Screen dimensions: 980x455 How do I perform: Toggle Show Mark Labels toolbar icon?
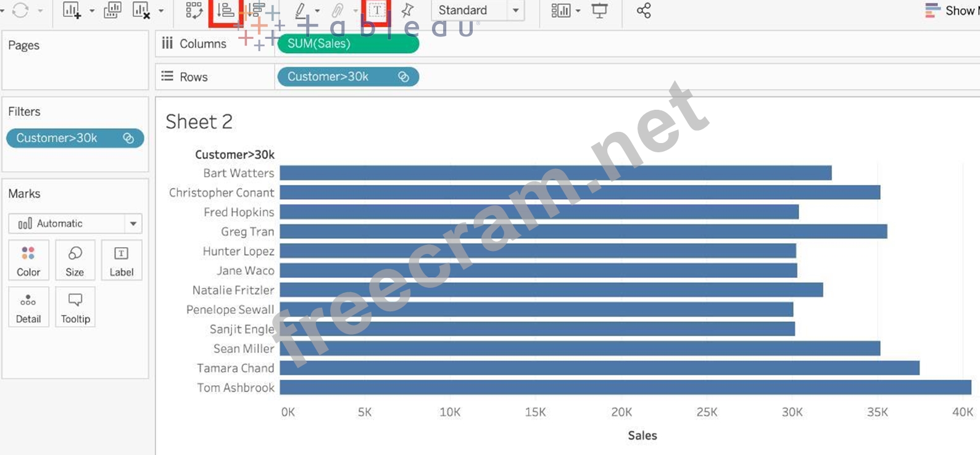[x=376, y=10]
